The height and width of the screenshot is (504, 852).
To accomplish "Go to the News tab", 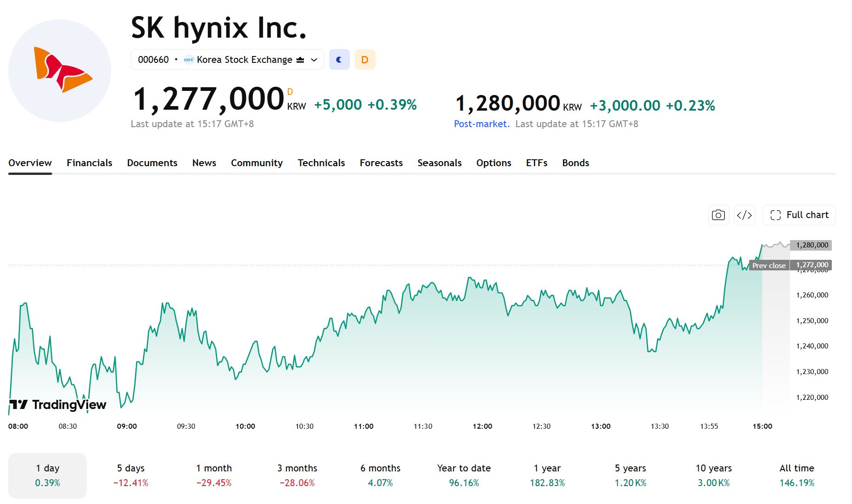I will tap(204, 163).
